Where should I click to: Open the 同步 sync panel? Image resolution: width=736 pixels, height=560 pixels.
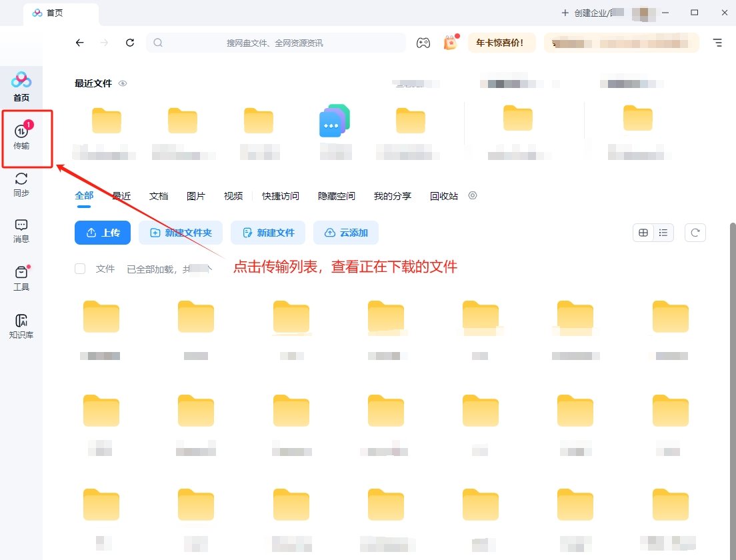point(21,185)
